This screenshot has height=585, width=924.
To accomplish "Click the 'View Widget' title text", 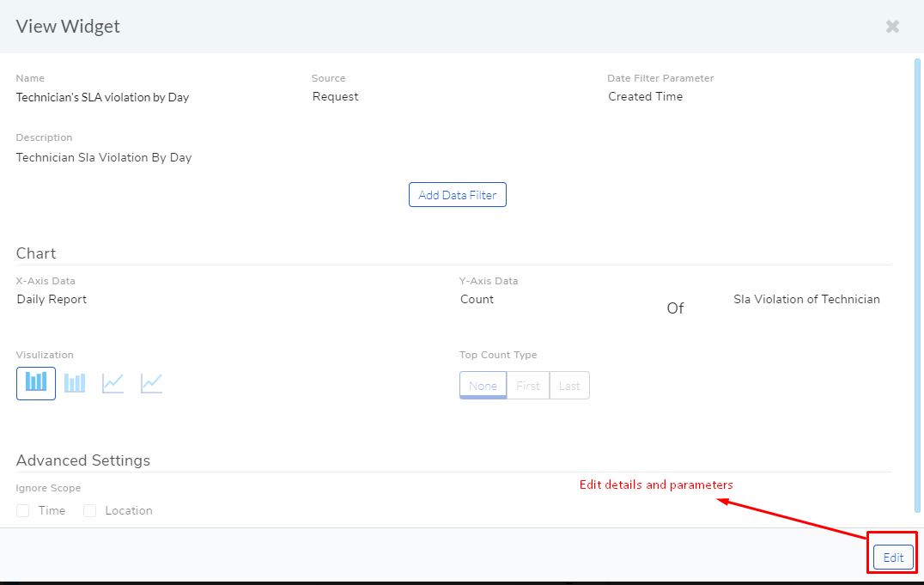I will 68,27.
